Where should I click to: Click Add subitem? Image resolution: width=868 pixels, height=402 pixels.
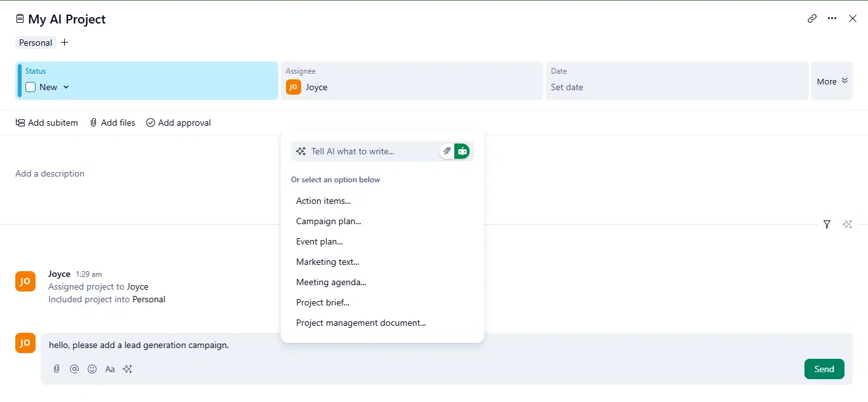coord(47,123)
